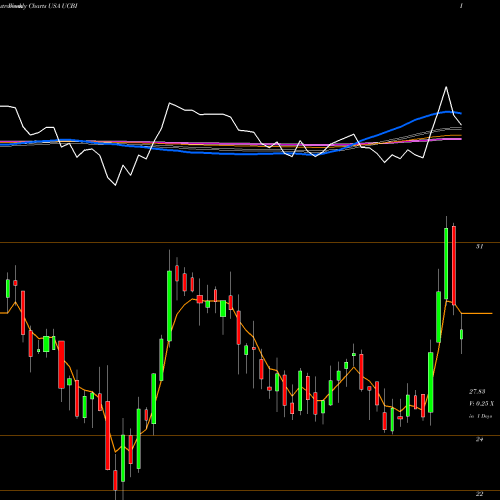
Task: Click the 'V: 0.25 X' volume readout
Action: 481,404
